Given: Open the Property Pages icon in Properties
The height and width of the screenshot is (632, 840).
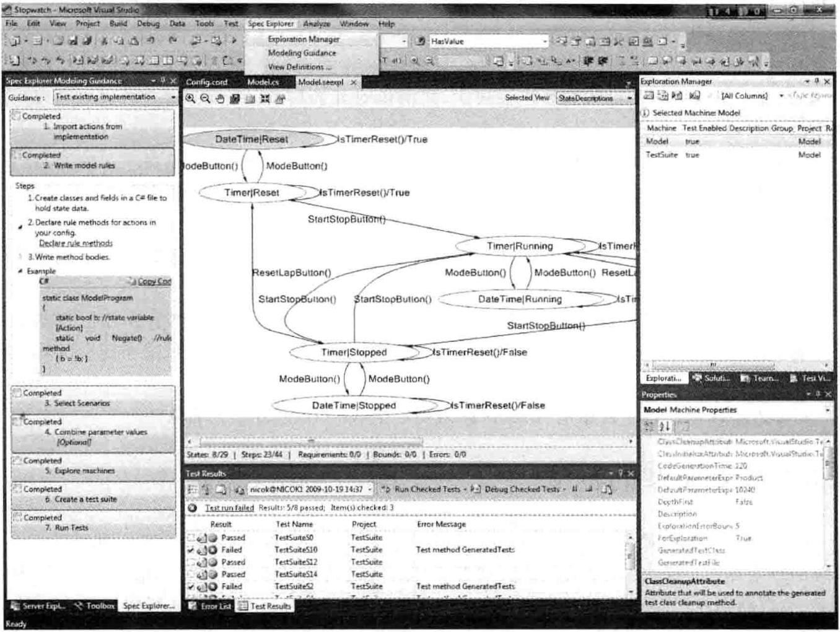Looking at the screenshot, I should pos(684,426).
